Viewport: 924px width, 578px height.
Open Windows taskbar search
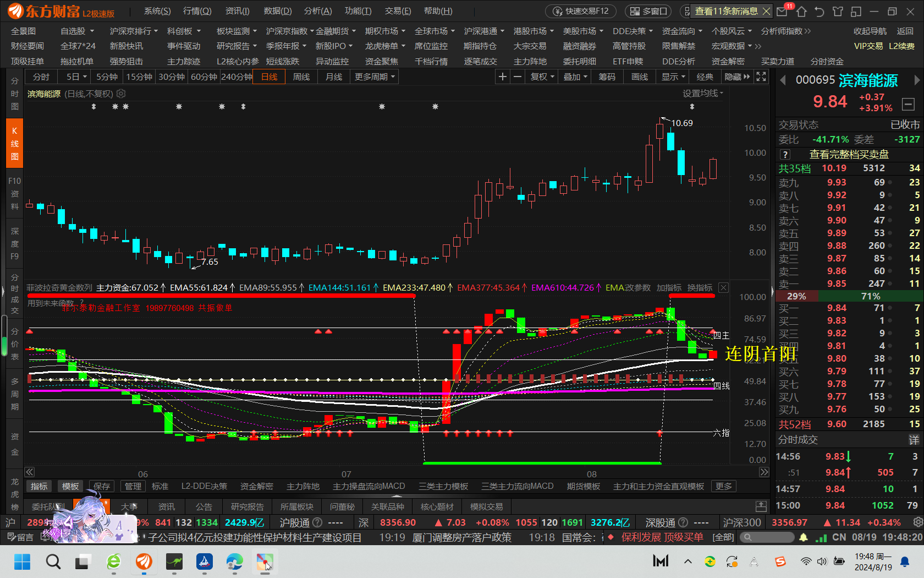[x=53, y=562]
